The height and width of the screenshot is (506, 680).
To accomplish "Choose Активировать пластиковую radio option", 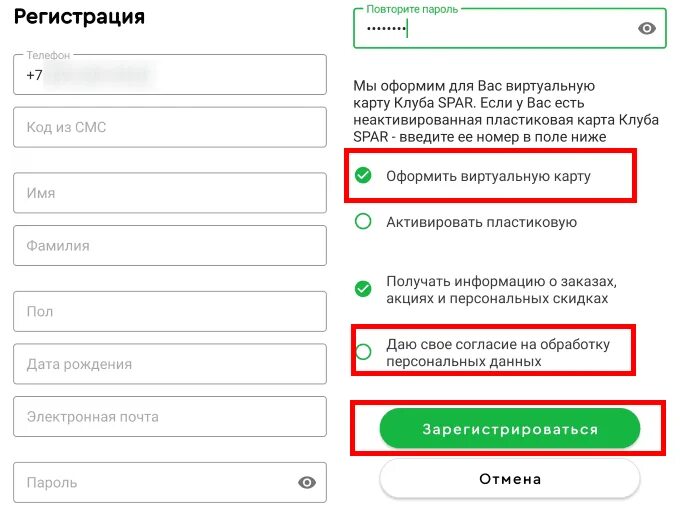I will pos(363,221).
